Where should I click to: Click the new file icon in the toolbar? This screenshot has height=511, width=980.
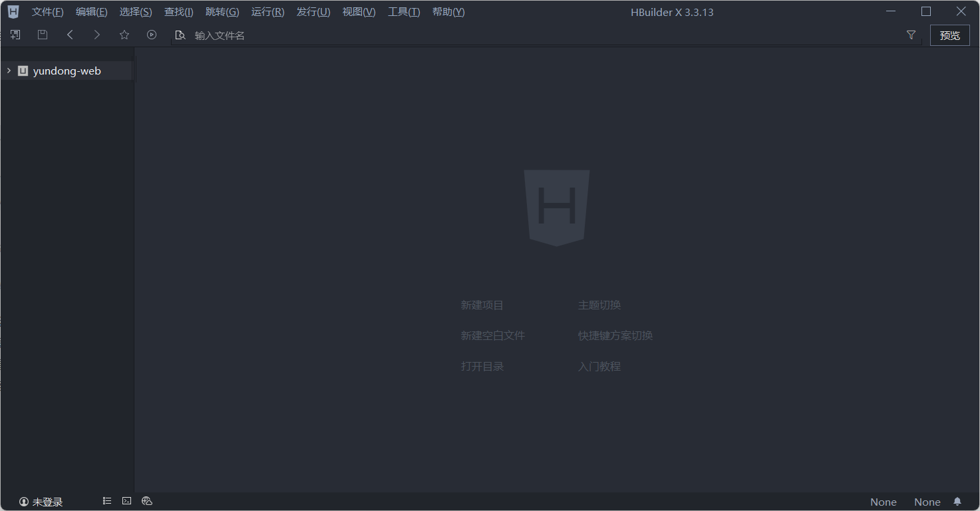(x=15, y=35)
